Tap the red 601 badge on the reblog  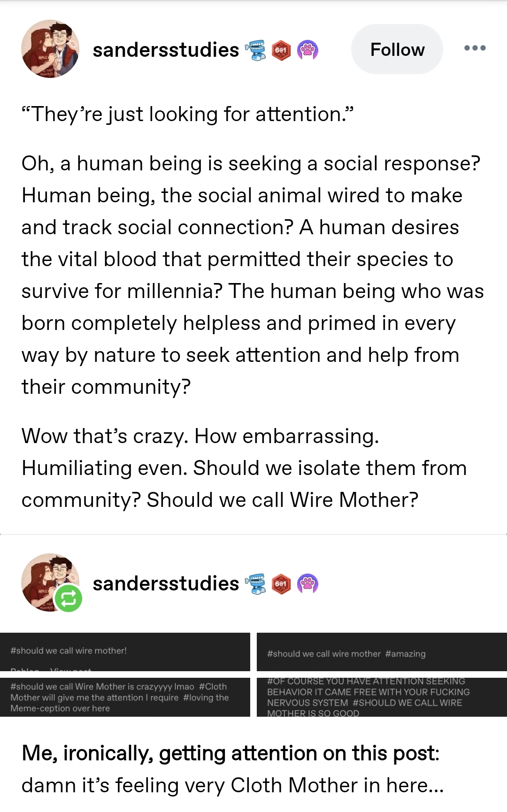tap(281, 583)
